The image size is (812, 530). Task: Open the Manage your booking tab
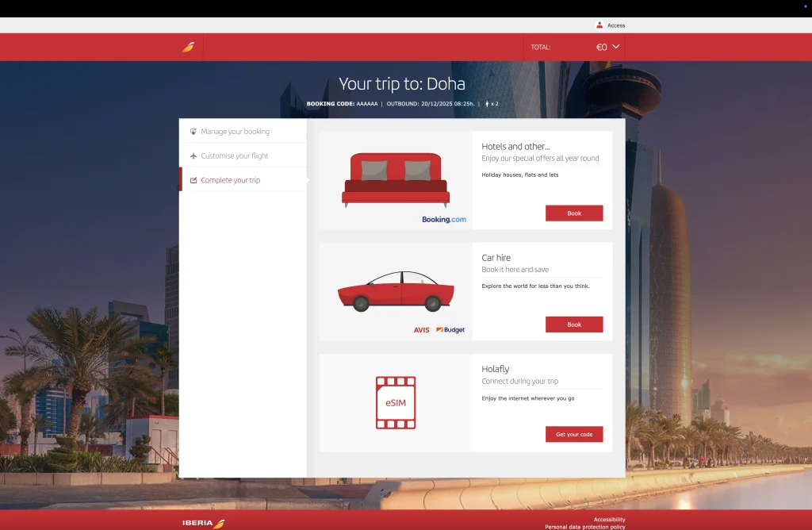[x=243, y=132]
